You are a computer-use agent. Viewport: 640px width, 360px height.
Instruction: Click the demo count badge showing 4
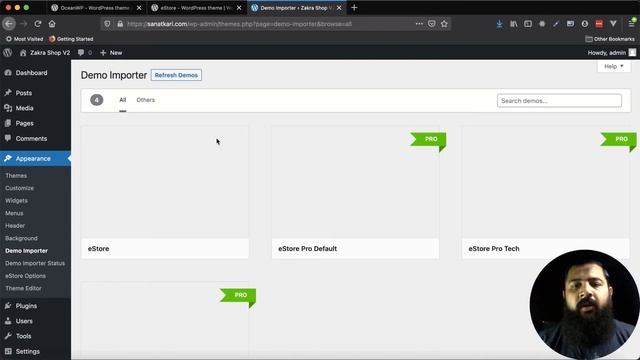97,100
